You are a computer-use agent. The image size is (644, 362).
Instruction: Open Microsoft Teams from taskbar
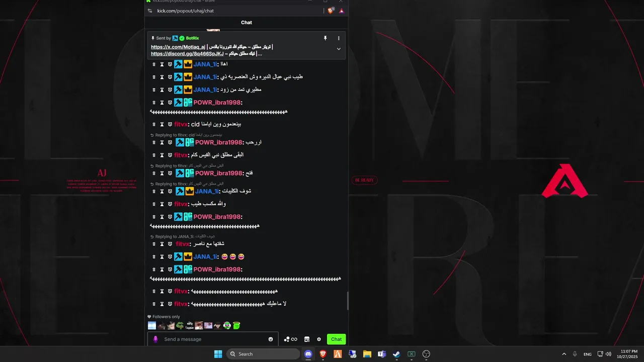[x=382, y=354]
